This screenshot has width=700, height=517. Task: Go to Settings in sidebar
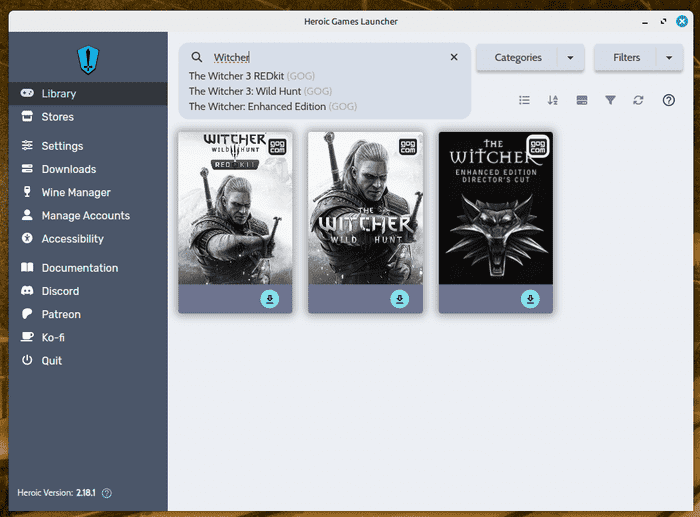click(88, 146)
